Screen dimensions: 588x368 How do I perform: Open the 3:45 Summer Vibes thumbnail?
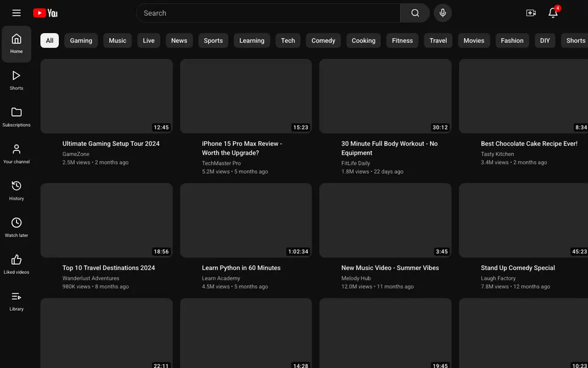coord(385,220)
